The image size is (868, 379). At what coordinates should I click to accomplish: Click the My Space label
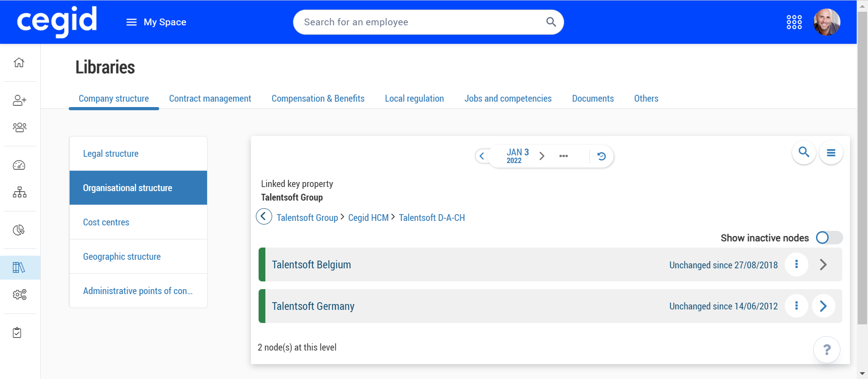[165, 22]
